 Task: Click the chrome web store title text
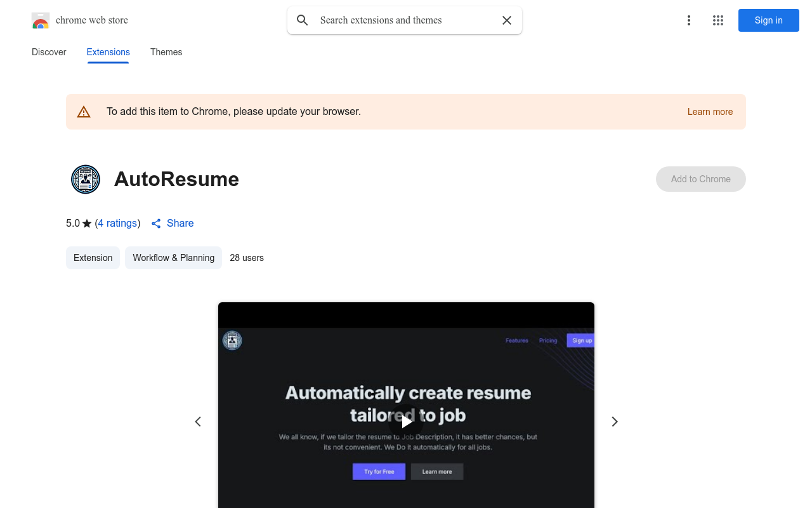point(92,20)
